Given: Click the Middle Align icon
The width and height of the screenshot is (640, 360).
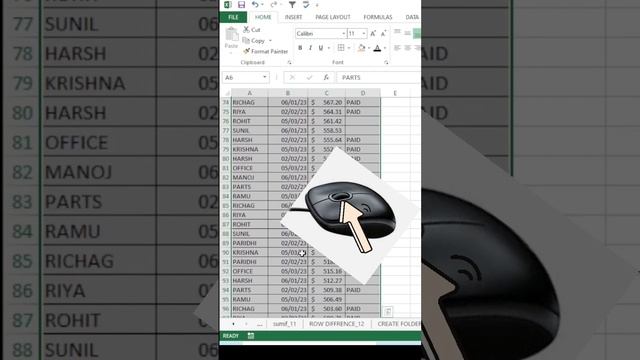Looking at the screenshot, I should (407, 33).
